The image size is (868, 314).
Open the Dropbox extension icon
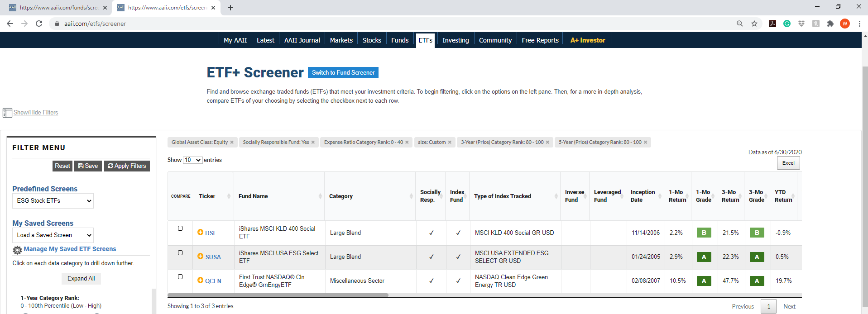[x=801, y=24]
